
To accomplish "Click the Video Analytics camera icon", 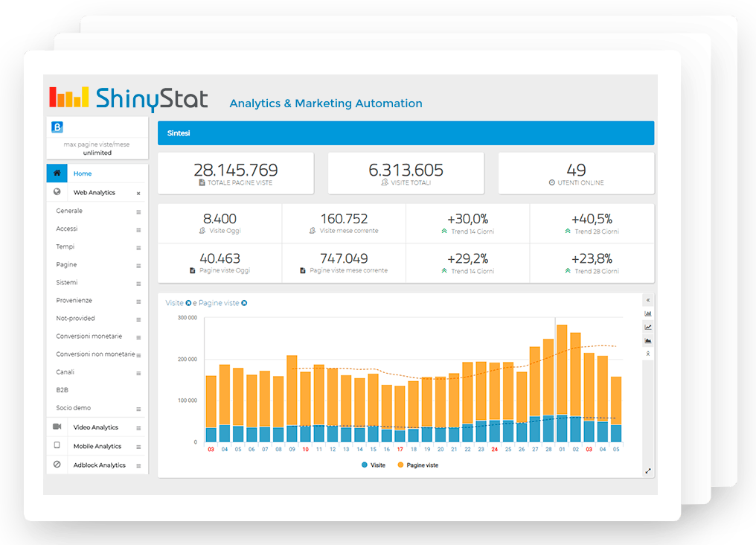I will (57, 427).
